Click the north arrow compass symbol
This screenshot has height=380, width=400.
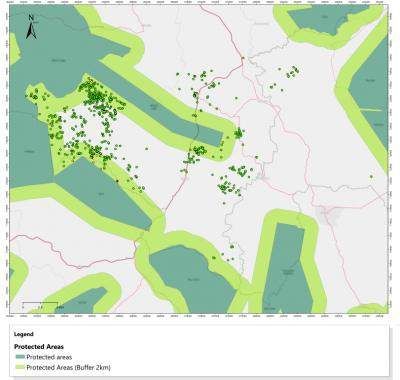tap(31, 30)
